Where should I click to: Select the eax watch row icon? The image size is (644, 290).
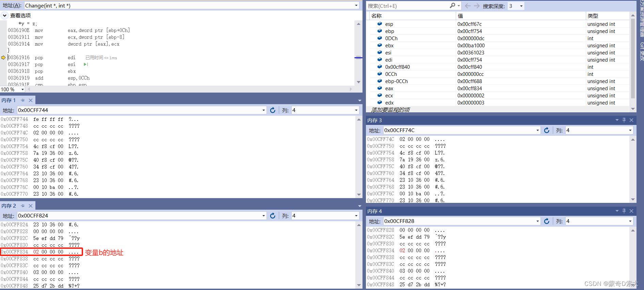[x=380, y=88]
